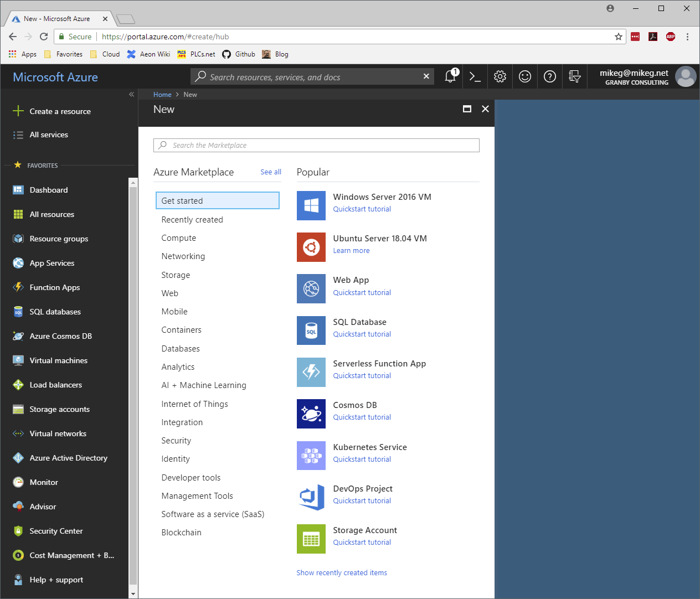The height and width of the screenshot is (599, 700).
Task: Open All services in sidebar
Action: click(49, 135)
